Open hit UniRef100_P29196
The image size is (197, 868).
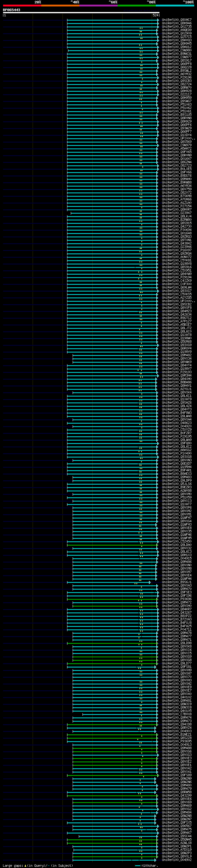pyautogui.click(x=177, y=78)
